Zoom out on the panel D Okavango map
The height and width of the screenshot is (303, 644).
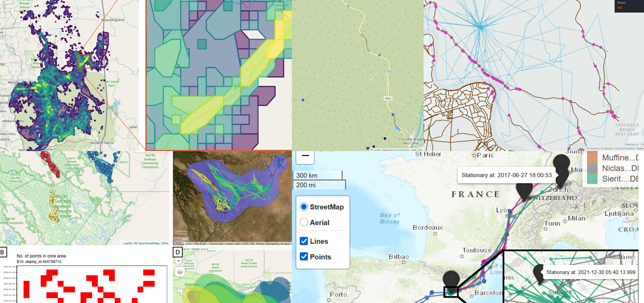pyautogui.click(x=178, y=261)
